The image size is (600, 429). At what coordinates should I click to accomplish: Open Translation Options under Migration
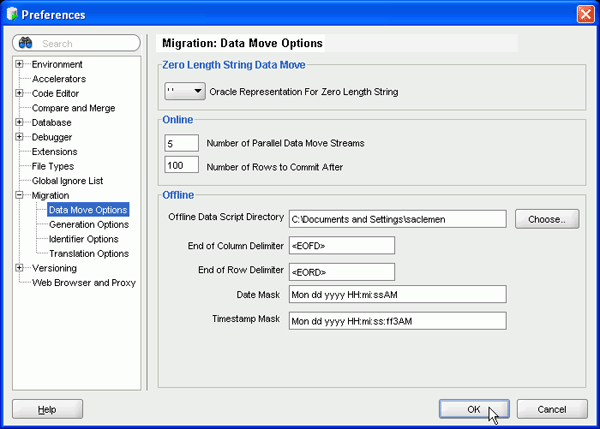point(89,253)
